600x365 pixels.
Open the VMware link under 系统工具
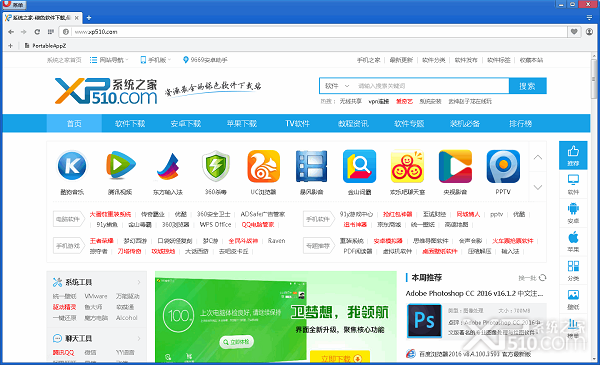point(96,296)
